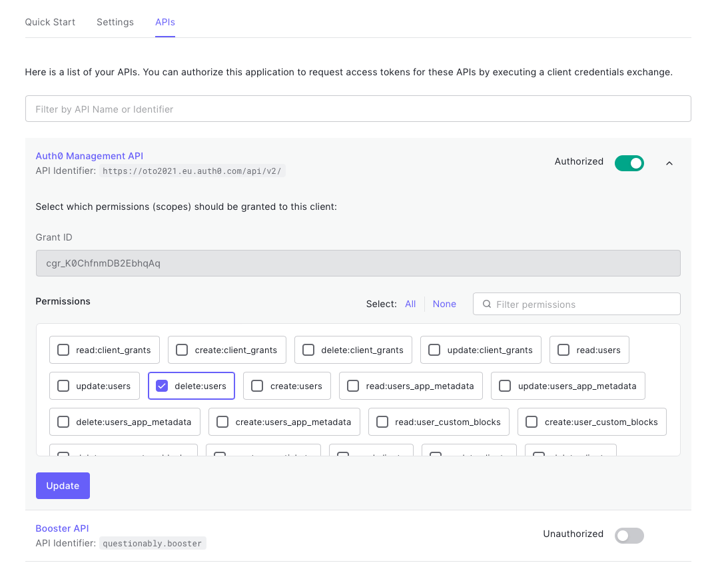This screenshot has height=579, width=728.
Task: Check update:users_app_metadata permission
Action: pyautogui.click(x=505, y=386)
